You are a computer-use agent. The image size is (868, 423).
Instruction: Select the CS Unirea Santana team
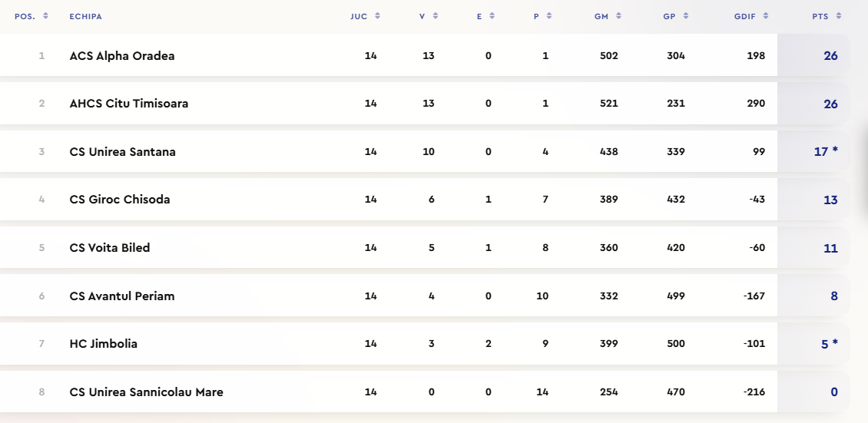point(123,152)
